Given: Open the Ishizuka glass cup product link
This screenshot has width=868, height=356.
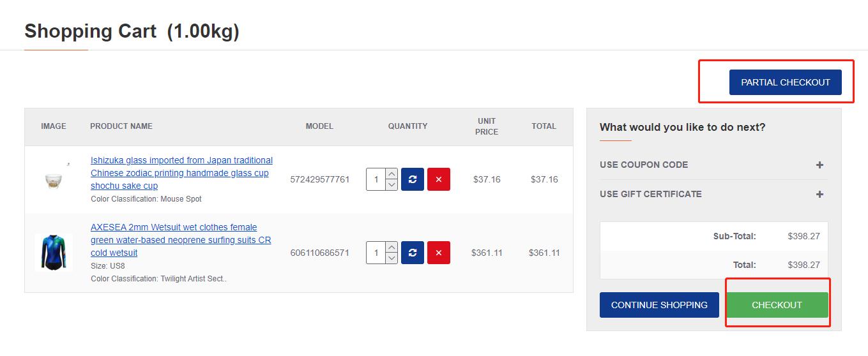Looking at the screenshot, I should click(x=181, y=173).
